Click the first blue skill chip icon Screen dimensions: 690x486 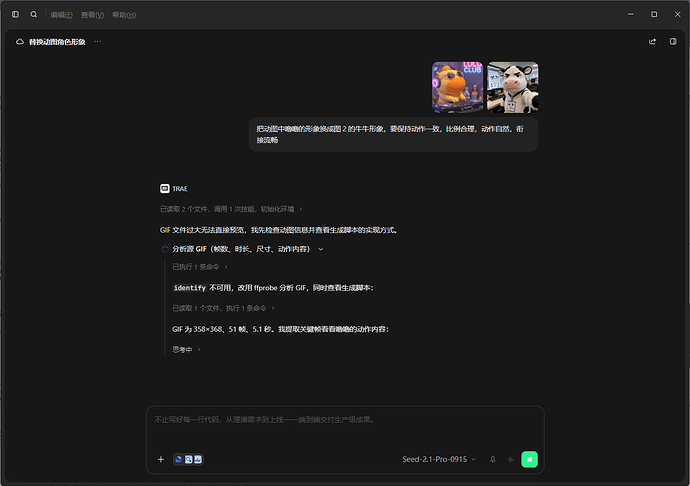tap(179, 460)
